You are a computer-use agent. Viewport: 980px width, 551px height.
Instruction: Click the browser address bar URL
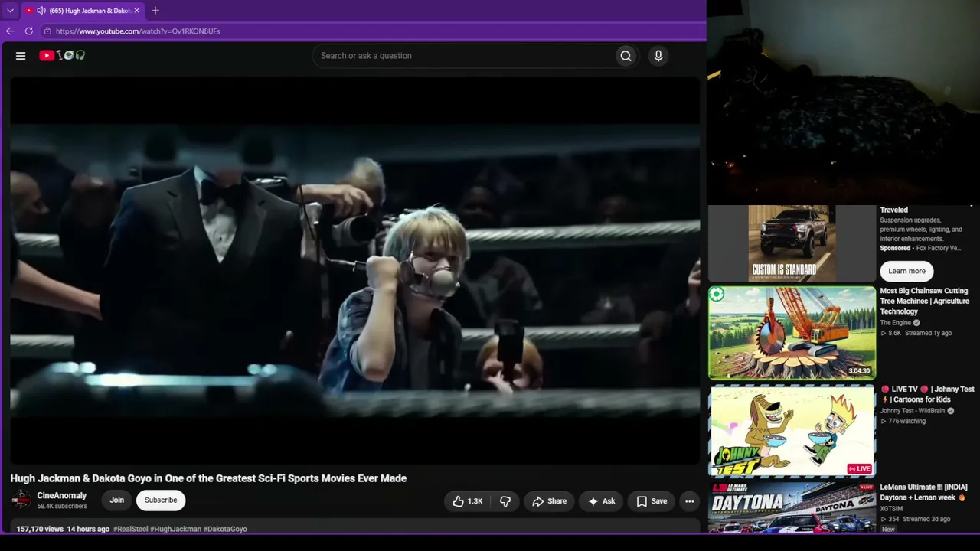point(138,31)
